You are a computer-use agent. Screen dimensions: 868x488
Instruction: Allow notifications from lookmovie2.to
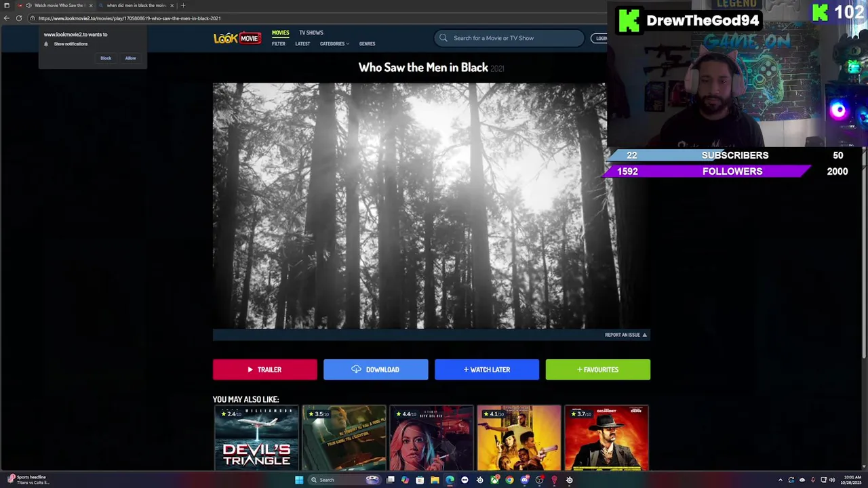[x=130, y=58]
